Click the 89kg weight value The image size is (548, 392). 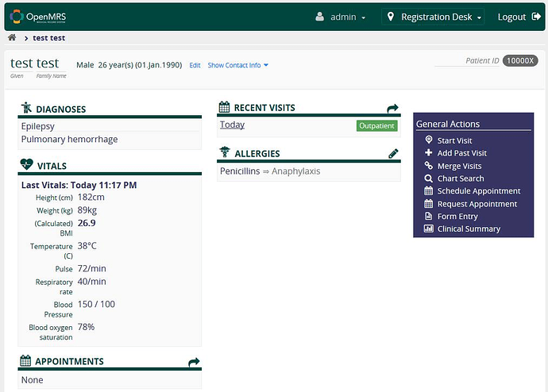pos(87,210)
